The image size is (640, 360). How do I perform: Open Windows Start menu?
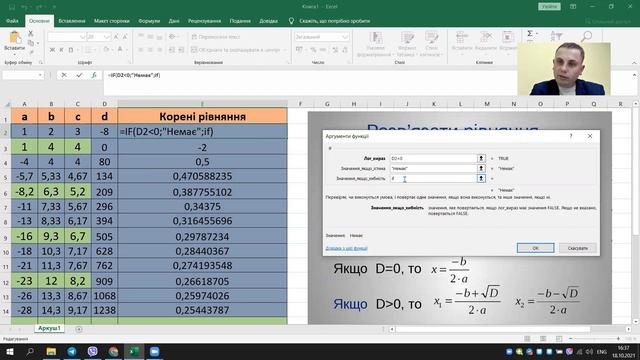click(x=9, y=351)
